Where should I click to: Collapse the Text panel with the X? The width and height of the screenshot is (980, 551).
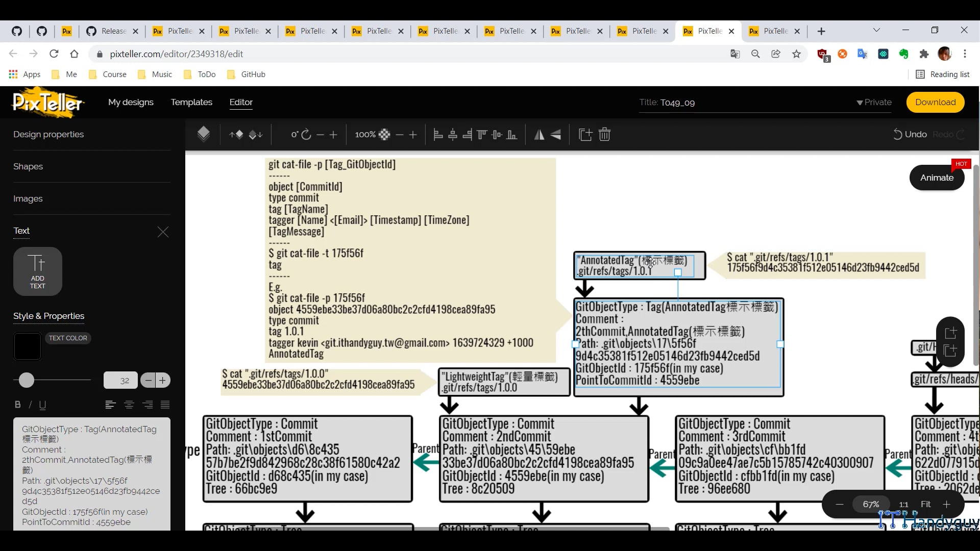pos(163,232)
